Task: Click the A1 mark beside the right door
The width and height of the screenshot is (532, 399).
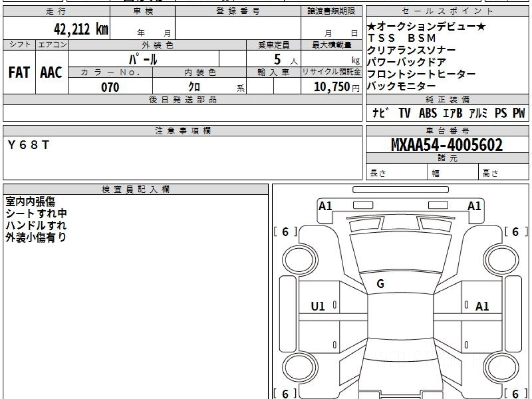Action: click(x=482, y=306)
